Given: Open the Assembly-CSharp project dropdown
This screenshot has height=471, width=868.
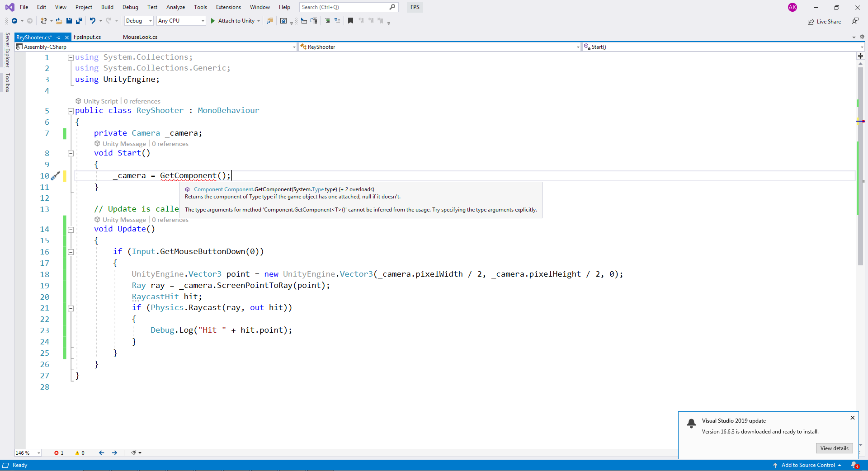Looking at the screenshot, I should pyautogui.click(x=156, y=47).
